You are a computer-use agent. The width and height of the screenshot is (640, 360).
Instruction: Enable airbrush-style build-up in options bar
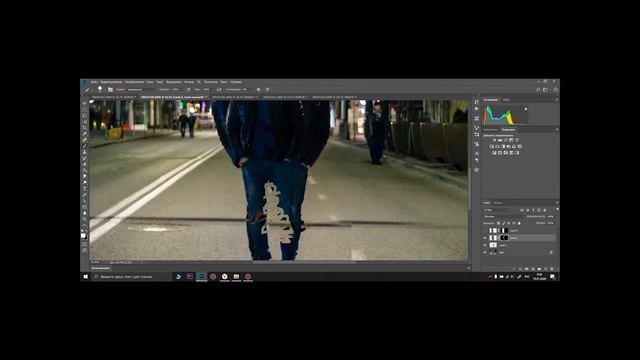(219, 89)
